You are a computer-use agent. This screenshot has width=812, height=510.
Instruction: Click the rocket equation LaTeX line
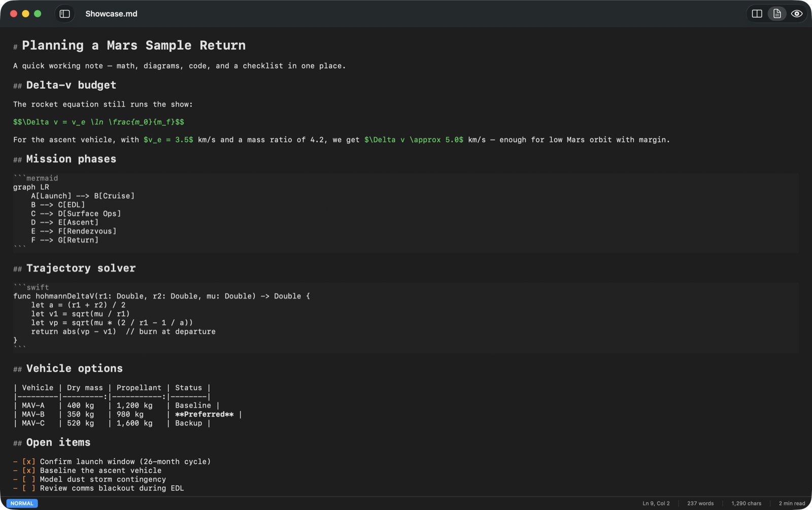point(98,122)
